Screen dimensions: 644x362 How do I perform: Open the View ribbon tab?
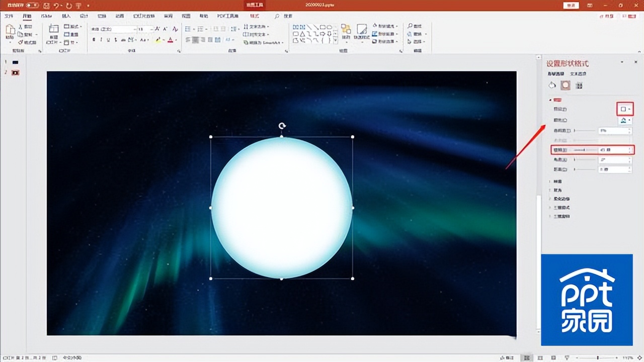click(x=186, y=16)
